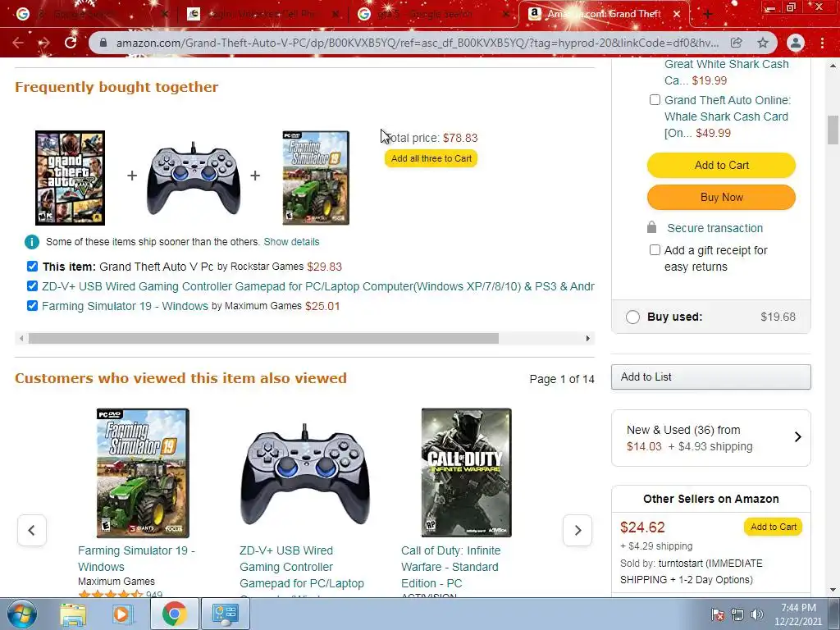This screenshot has width=840, height=630.
Task: Click 'Other Sellers on Amazon' heading
Action: click(x=711, y=499)
